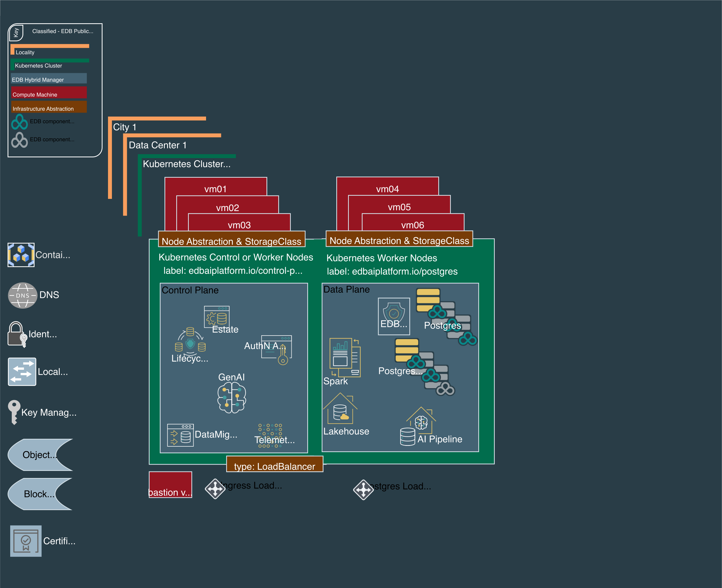Click the Lakehouse house icon

[340, 408]
